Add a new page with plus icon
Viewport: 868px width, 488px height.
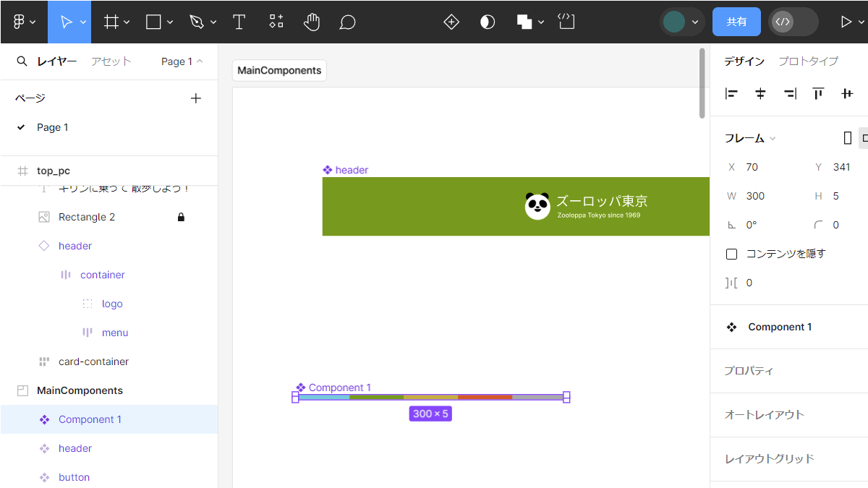point(195,98)
